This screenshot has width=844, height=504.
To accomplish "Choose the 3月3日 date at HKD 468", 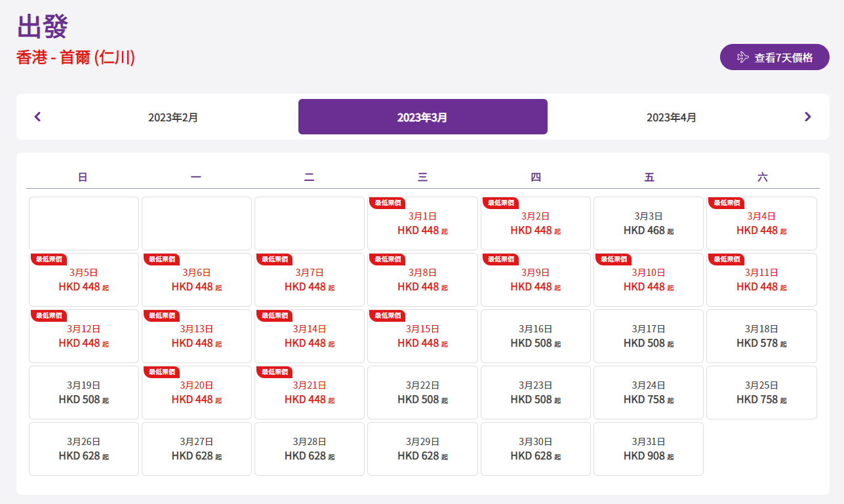I will click(x=648, y=223).
